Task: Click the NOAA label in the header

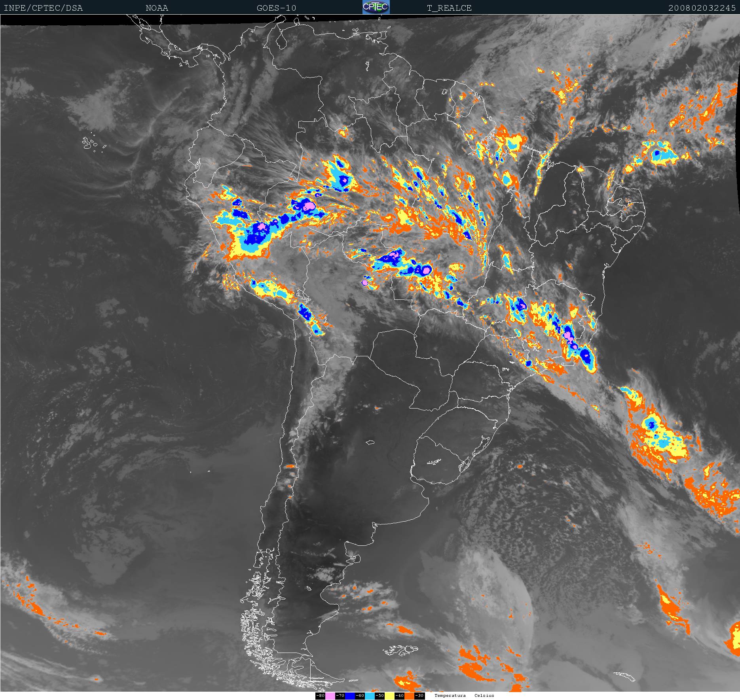Action: [x=157, y=8]
